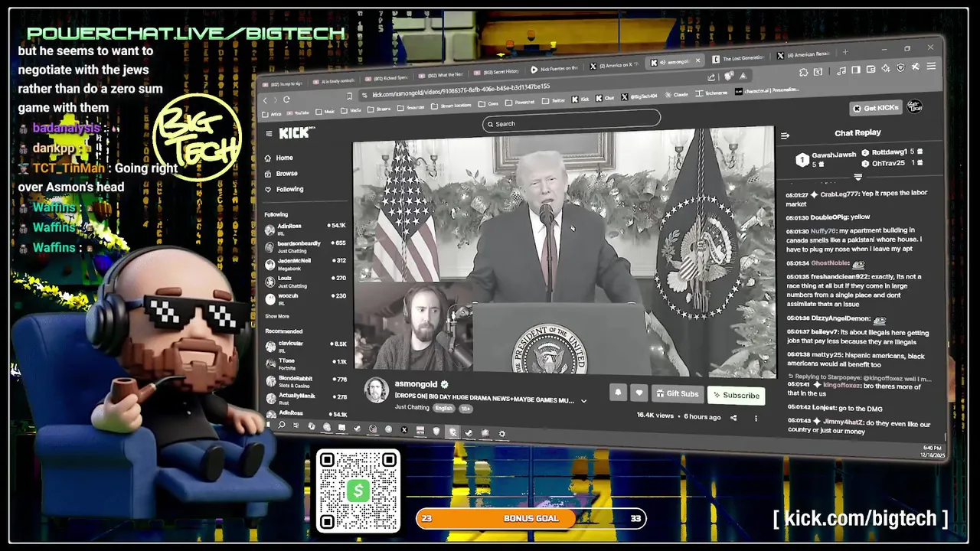Open the Claude bookmark
This screenshot has height=551, width=980.
(676, 95)
